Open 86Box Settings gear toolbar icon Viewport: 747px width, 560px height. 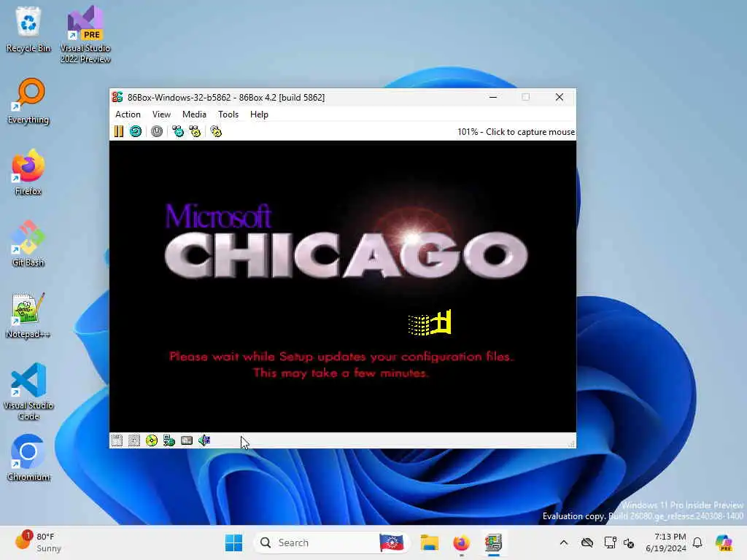tap(216, 131)
